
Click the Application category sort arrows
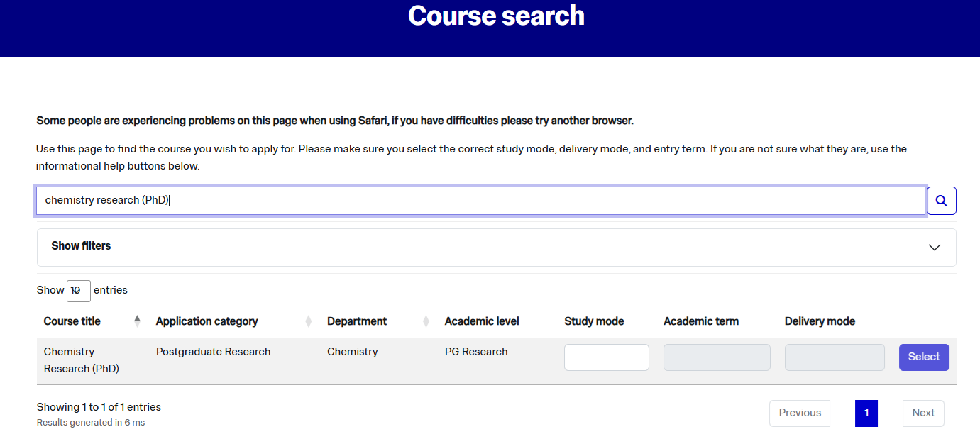[x=308, y=321]
